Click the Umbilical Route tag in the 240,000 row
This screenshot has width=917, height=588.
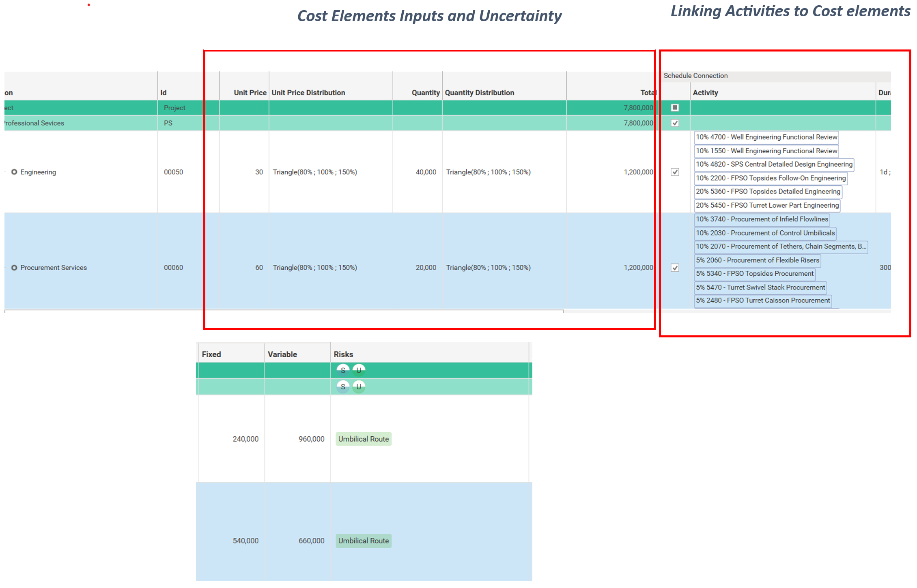[x=364, y=439]
